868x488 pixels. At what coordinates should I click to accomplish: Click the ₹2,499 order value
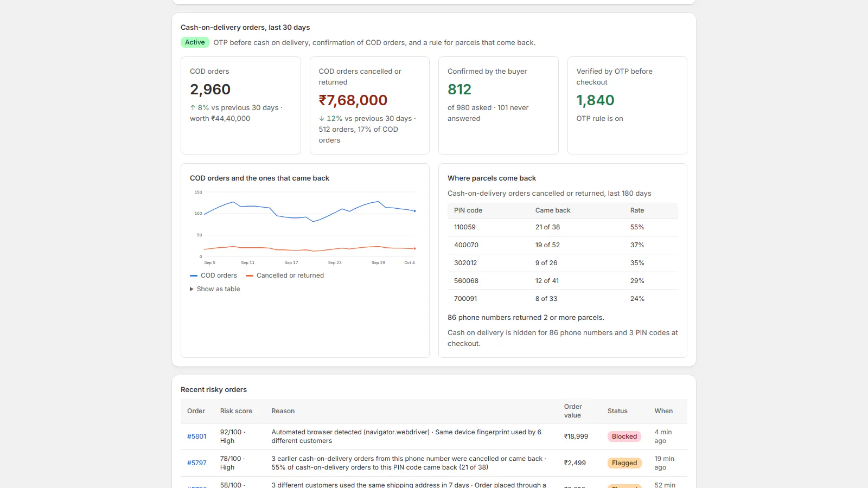(575, 463)
